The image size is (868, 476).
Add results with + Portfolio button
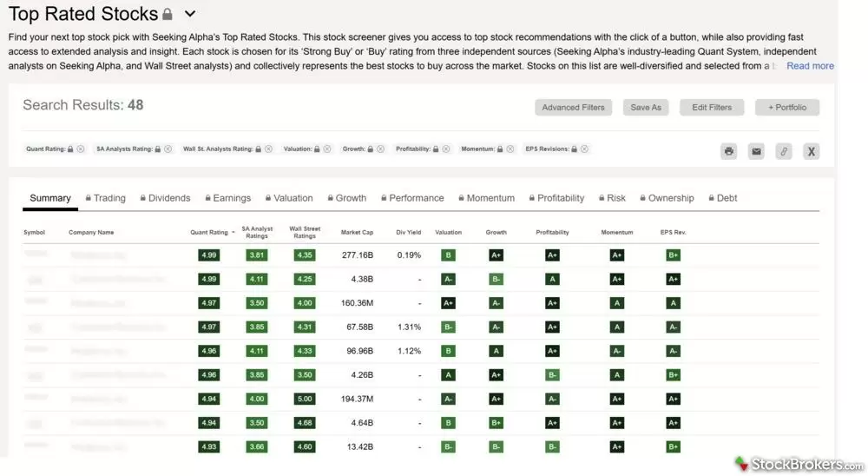786,108
